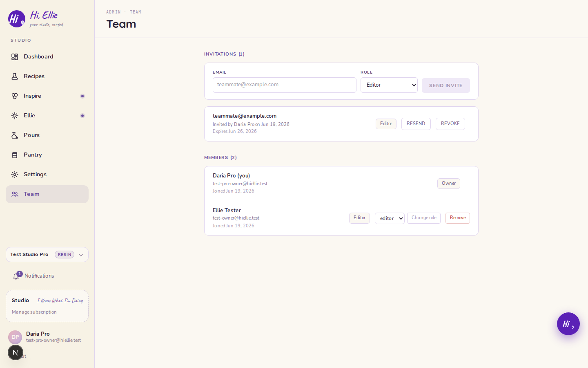Screen dimensions: 588x368
Task: Click Manage subscription link
Action: pyautogui.click(x=34, y=312)
